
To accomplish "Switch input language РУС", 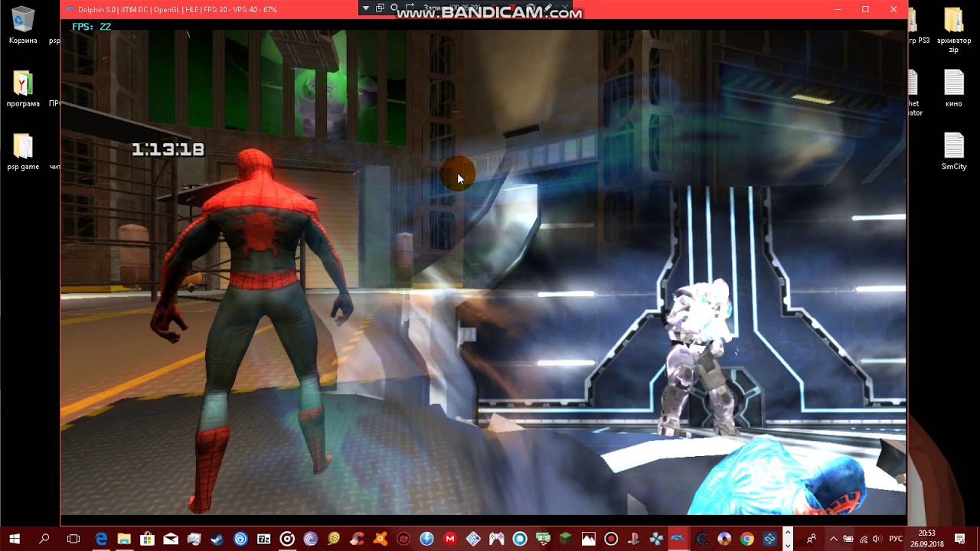I will (x=896, y=539).
